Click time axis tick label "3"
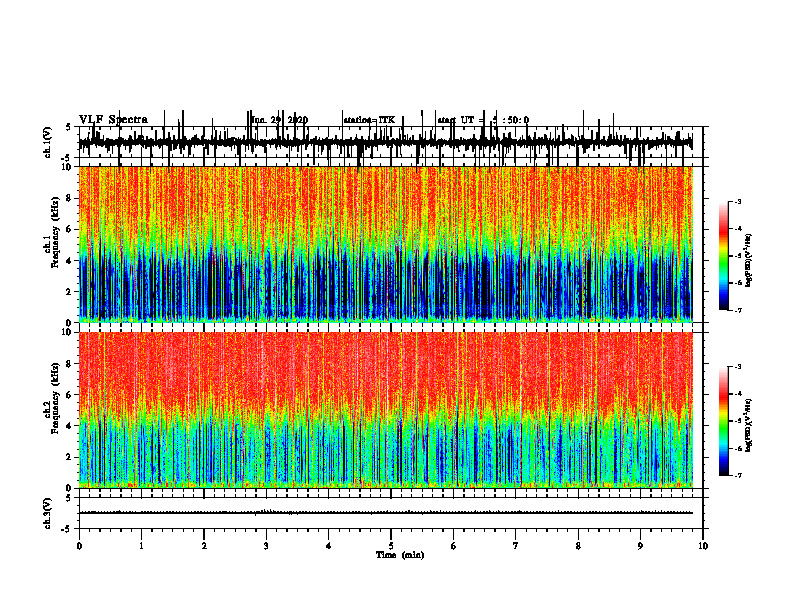 266,546
